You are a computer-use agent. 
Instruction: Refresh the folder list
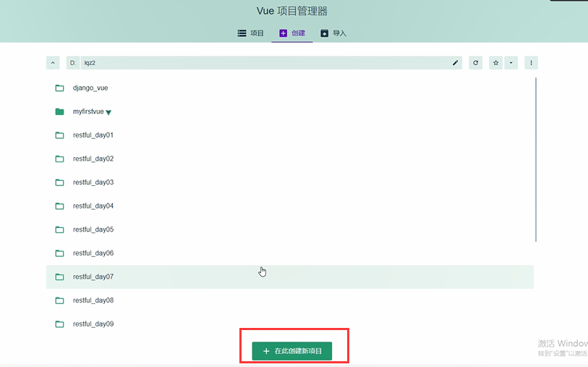(475, 63)
